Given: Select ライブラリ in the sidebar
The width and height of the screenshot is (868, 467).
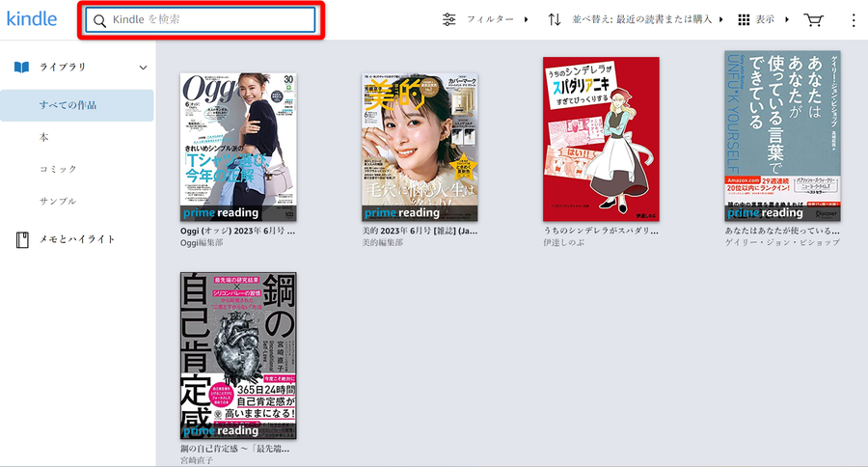Looking at the screenshot, I should 63,67.
